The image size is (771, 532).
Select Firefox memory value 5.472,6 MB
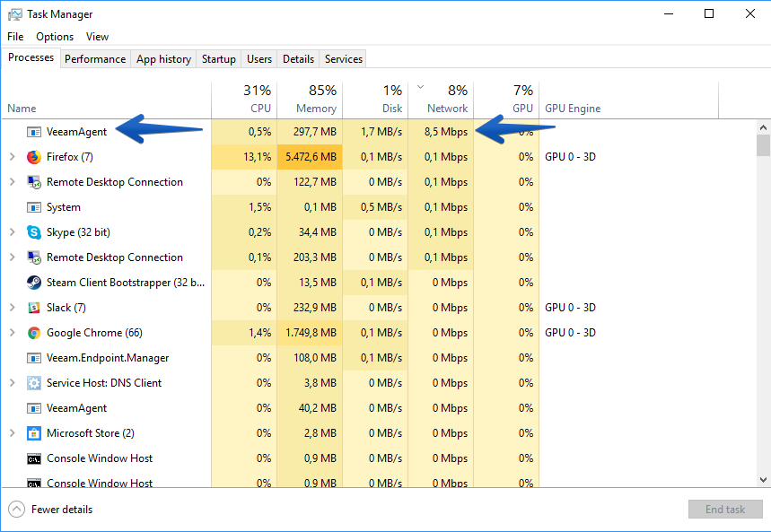click(311, 157)
